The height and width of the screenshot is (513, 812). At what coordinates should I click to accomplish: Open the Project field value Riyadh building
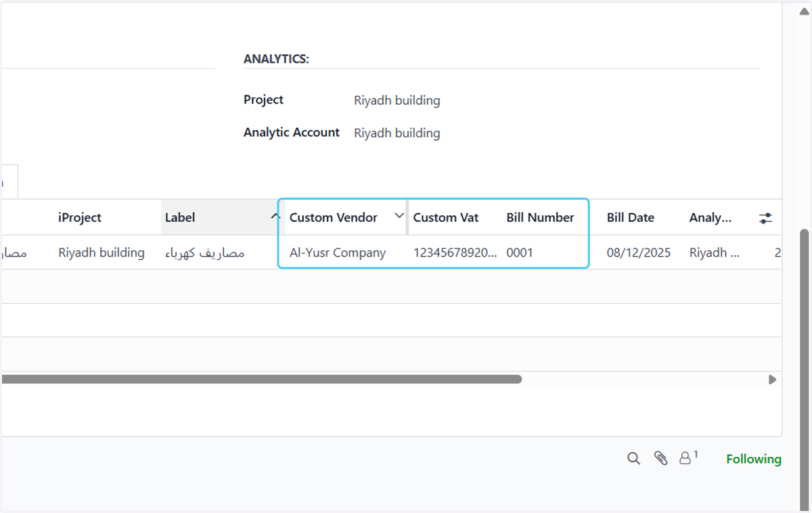point(397,100)
